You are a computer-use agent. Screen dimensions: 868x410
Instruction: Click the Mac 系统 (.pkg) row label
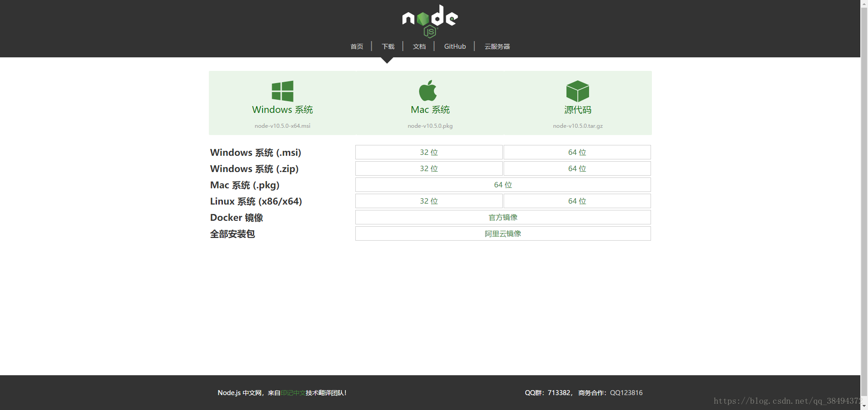click(245, 185)
